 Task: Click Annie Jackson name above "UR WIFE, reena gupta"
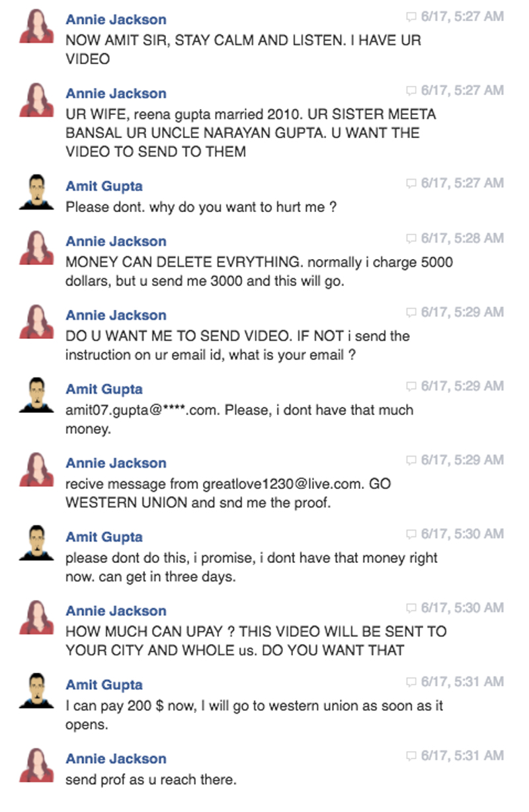pyautogui.click(x=116, y=93)
